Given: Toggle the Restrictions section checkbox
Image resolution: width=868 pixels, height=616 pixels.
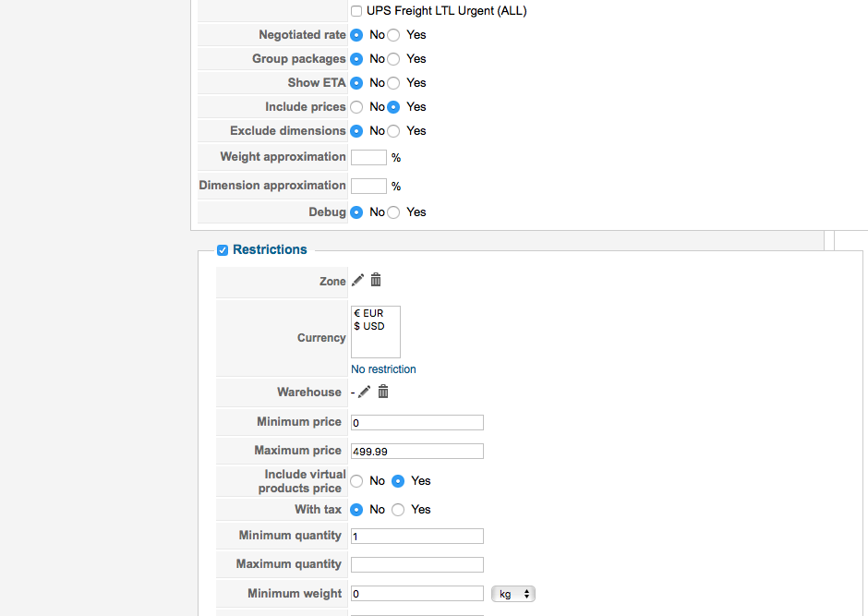Looking at the screenshot, I should coord(223,250).
